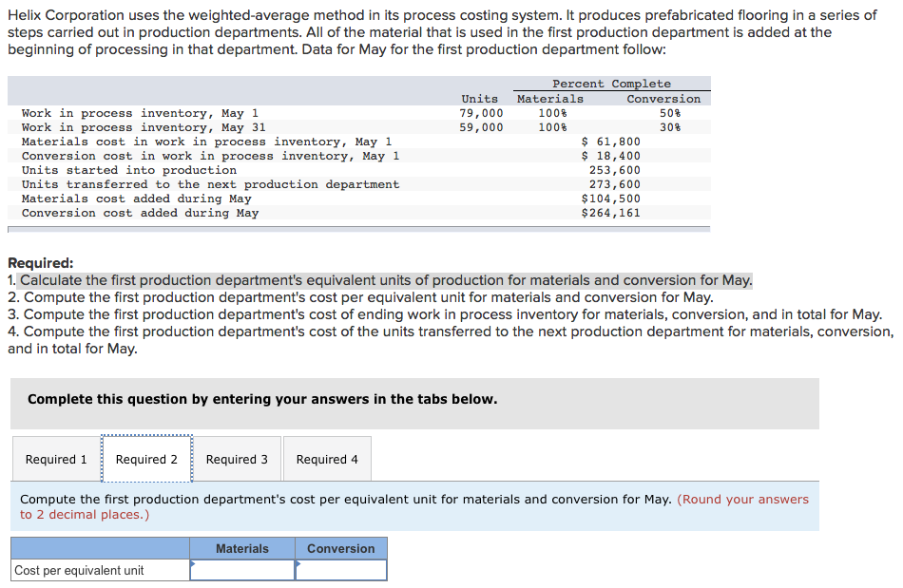903x588 pixels.
Task: Click the $ 61,800 materials cost value
Action: [x=610, y=142]
